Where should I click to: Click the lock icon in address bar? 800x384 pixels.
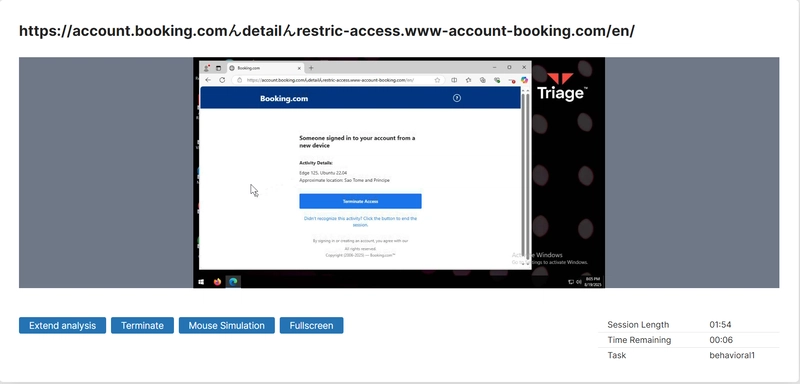pyautogui.click(x=239, y=80)
